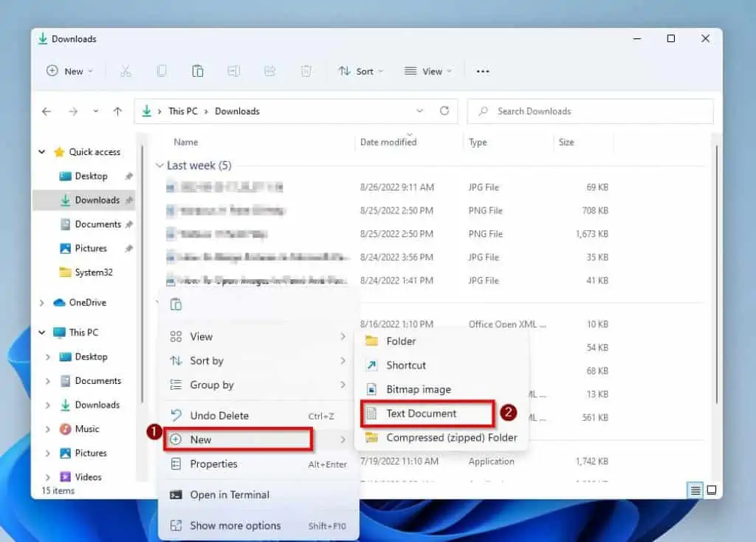The image size is (756, 542).
Task: Select New in the context menu
Action: (x=258, y=439)
